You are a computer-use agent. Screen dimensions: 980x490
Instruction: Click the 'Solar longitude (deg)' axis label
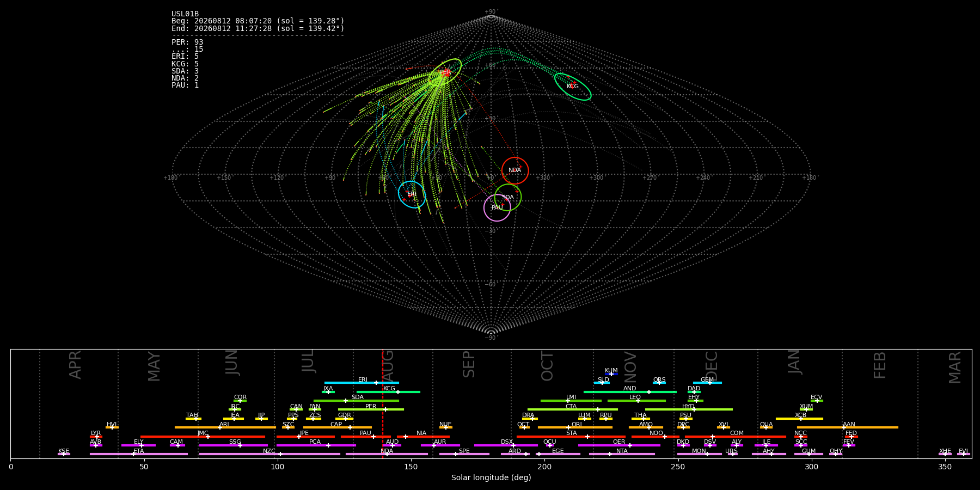point(491,478)
